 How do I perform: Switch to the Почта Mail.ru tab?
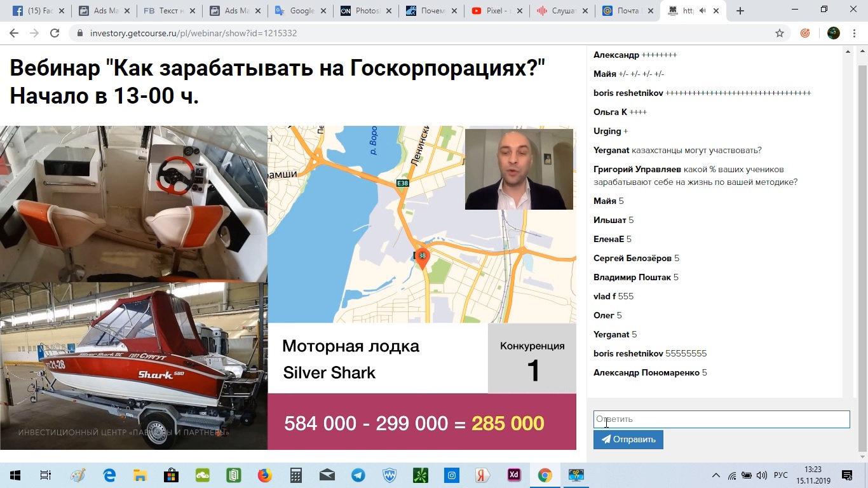[x=626, y=11]
